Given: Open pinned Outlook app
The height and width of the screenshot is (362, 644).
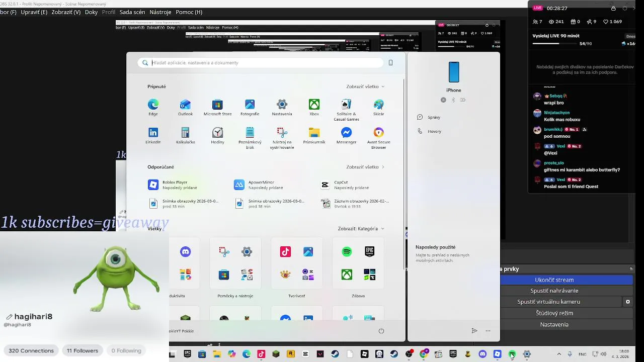Looking at the screenshot, I should [185, 107].
